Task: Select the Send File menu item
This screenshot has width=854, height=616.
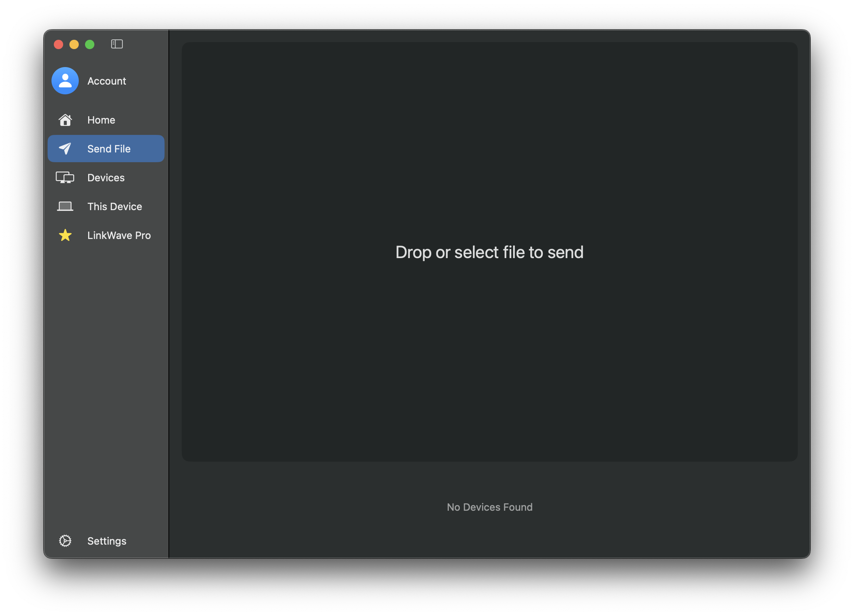Action: 109,149
